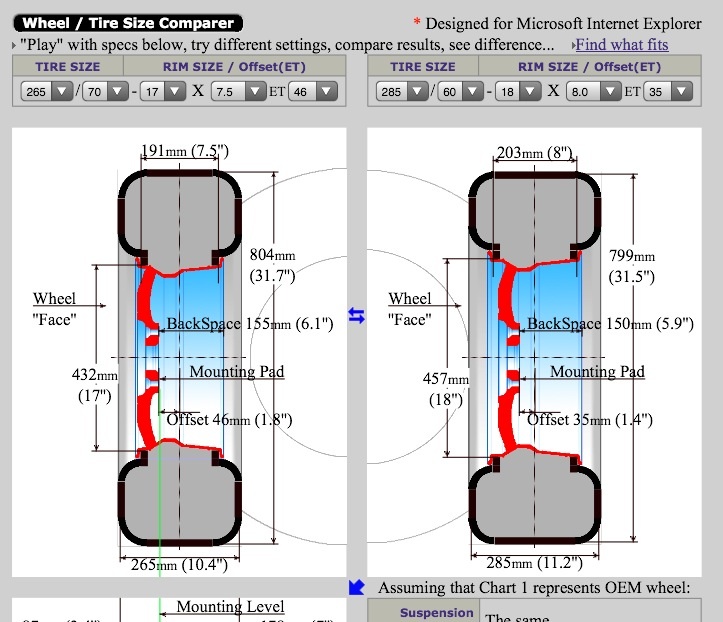
Task: Select right rim width dropdown showing 8.0
Action: (x=591, y=91)
